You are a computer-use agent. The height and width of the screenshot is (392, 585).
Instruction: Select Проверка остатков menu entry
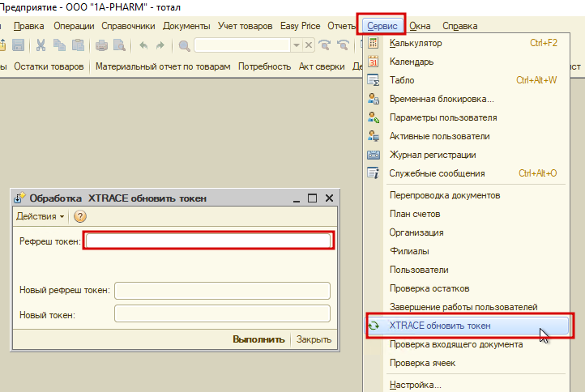coord(467,288)
